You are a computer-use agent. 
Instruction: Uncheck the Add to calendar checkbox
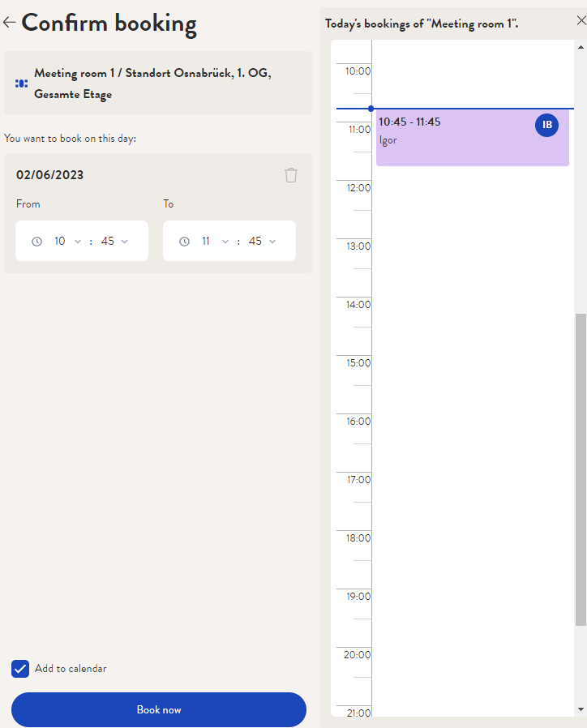[20, 669]
